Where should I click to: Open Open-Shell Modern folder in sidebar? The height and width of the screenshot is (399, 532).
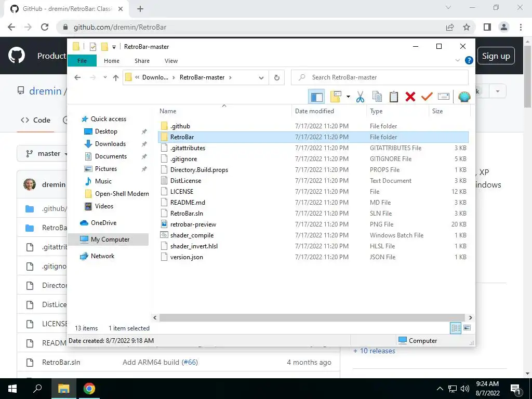click(122, 194)
